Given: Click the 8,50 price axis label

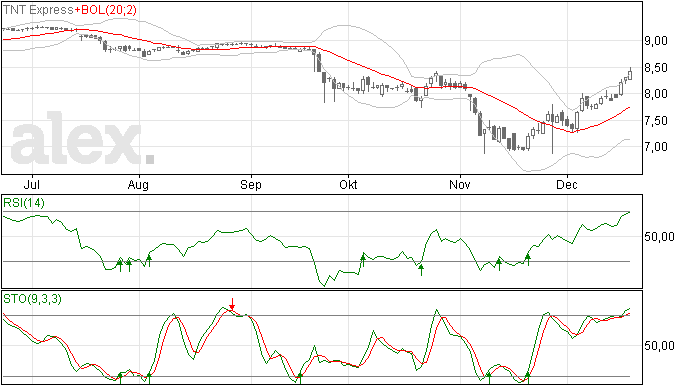Looking at the screenshot, I should pos(656,68).
